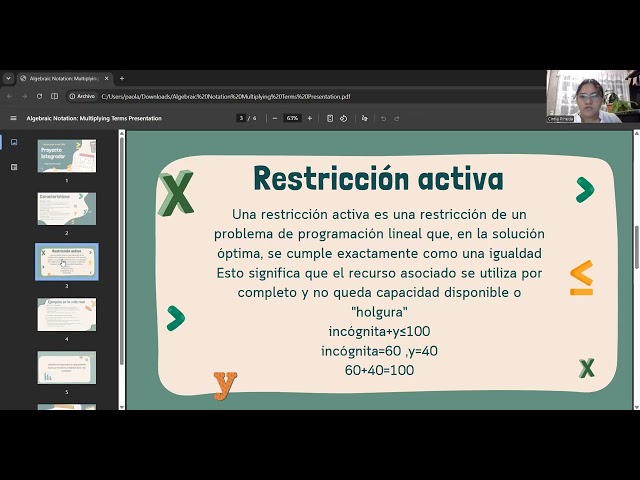Open the page 5 slide thumbnail

pyautogui.click(x=67, y=368)
